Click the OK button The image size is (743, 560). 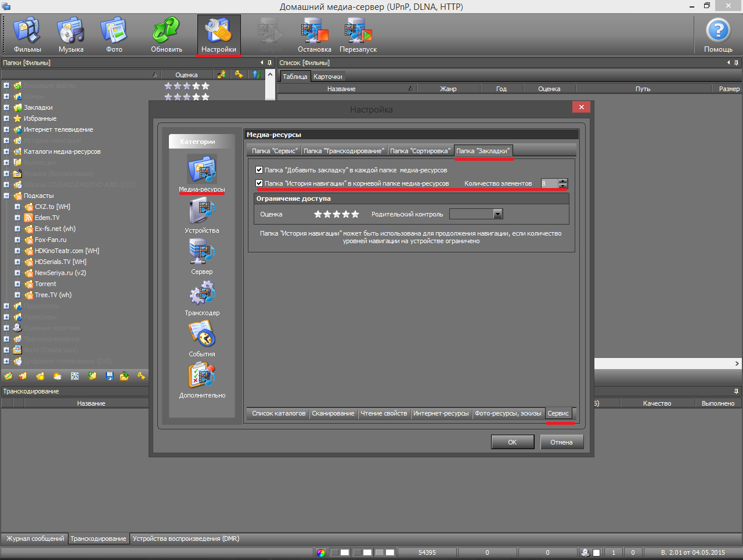click(x=512, y=442)
